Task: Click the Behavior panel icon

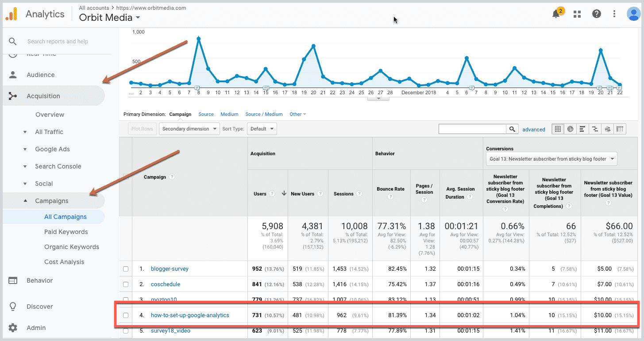Action: click(x=13, y=280)
